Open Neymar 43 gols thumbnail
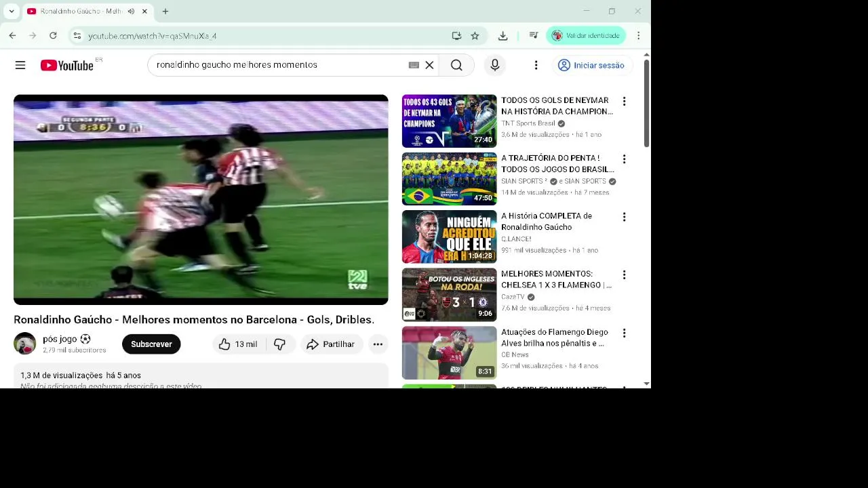 449,121
